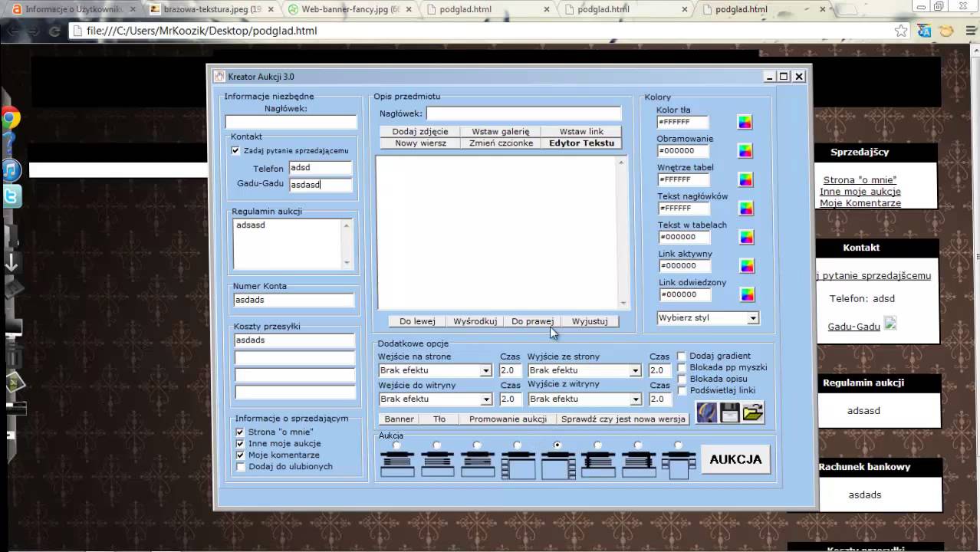This screenshot has height=552, width=980.
Task: Click the browser preview globe icon
Action: click(706, 412)
